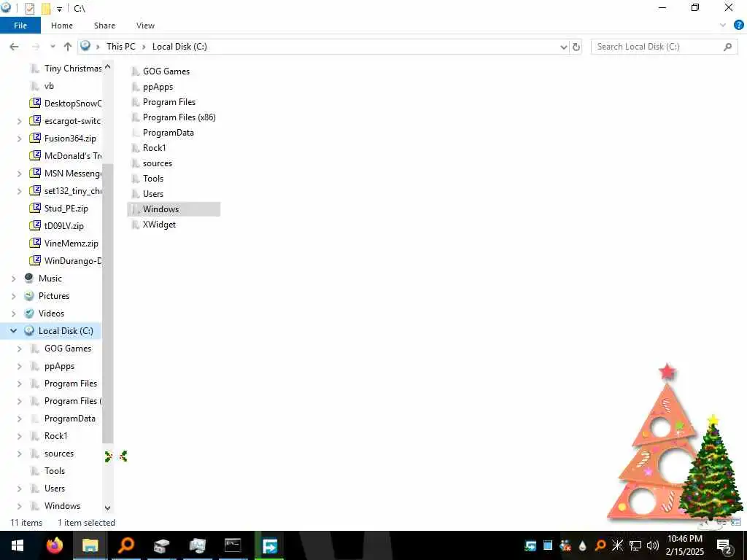Image resolution: width=747 pixels, height=560 pixels.
Task: Click File Explorer taskbar icon
Action: (x=90, y=545)
